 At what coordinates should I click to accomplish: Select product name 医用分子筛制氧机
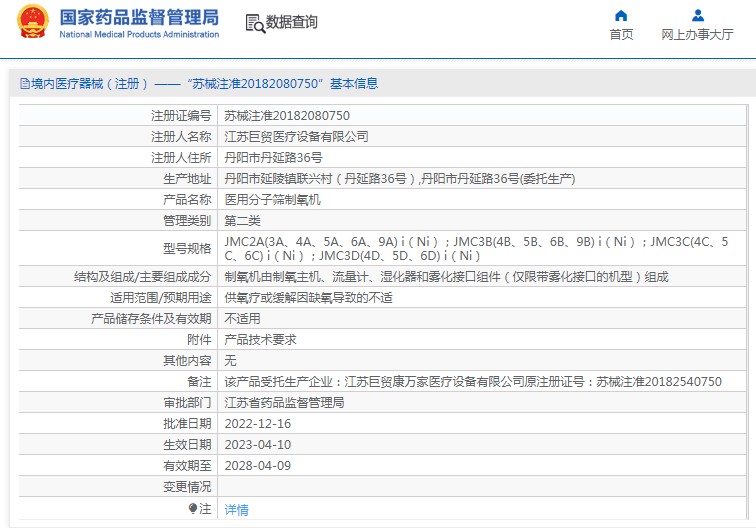272,200
